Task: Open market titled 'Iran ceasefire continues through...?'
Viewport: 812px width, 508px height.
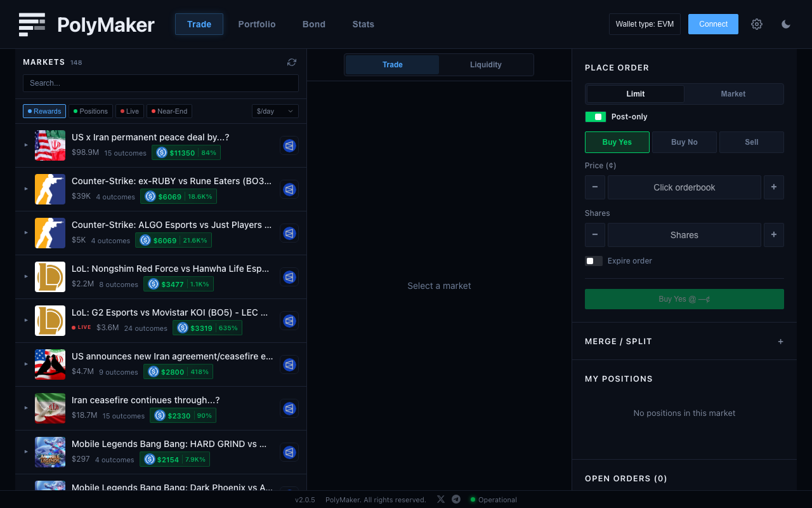Action: click(146, 400)
